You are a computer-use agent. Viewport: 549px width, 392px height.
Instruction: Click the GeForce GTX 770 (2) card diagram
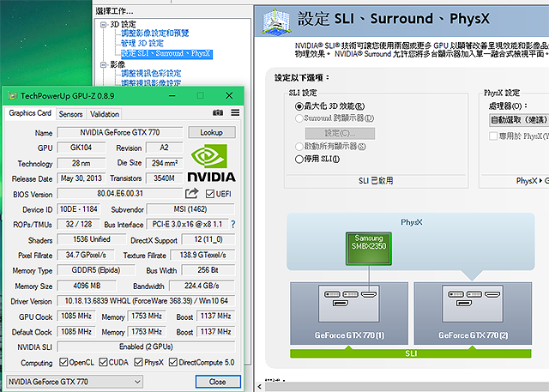[x=473, y=313]
